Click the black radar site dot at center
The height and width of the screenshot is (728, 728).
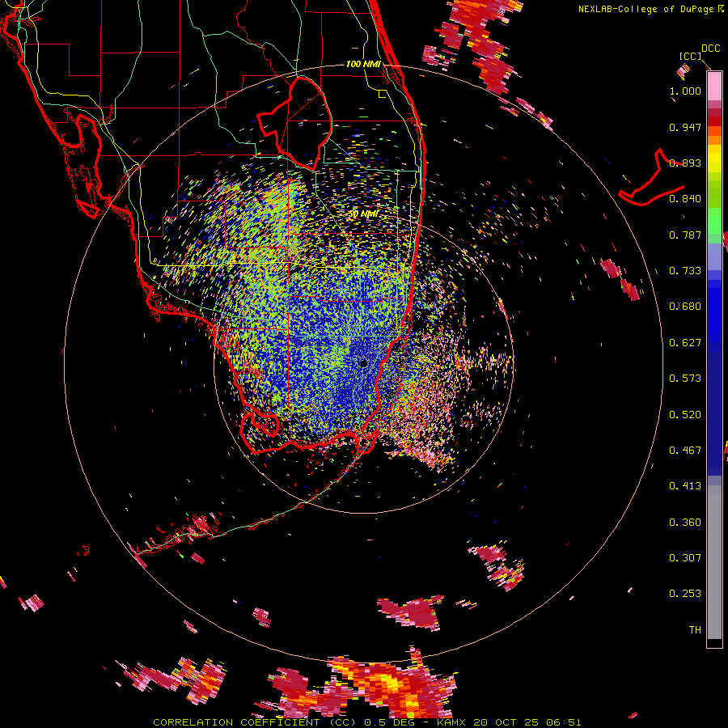coord(364,363)
